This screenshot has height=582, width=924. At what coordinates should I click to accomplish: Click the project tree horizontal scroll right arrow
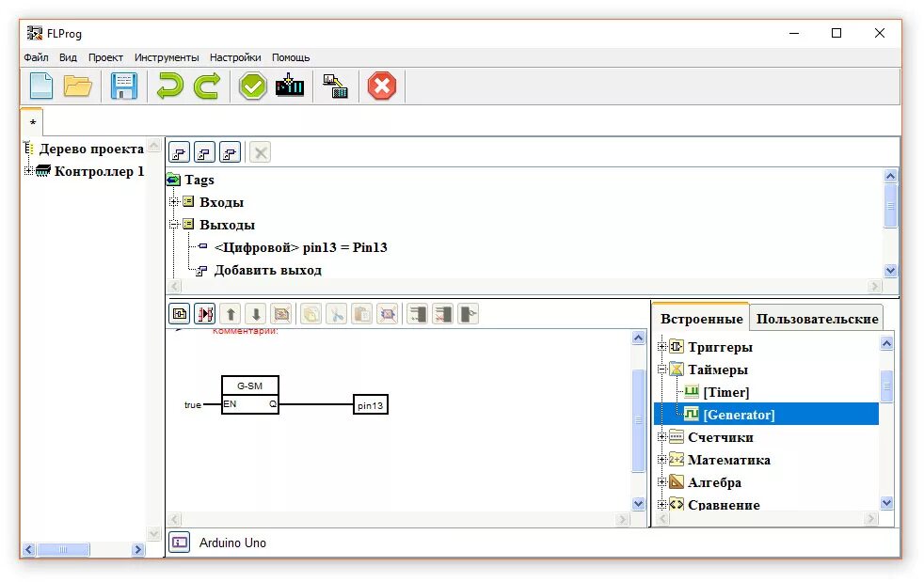(138, 549)
